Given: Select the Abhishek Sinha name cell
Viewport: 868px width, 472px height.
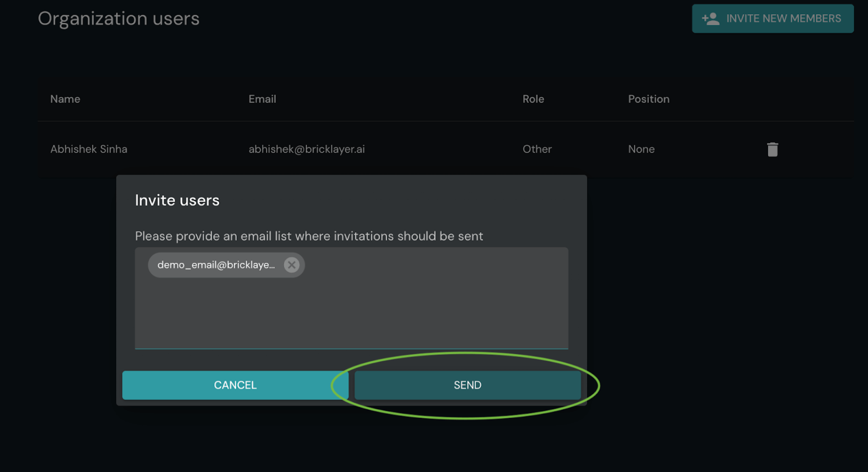Looking at the screenshot, I should 89,149.
